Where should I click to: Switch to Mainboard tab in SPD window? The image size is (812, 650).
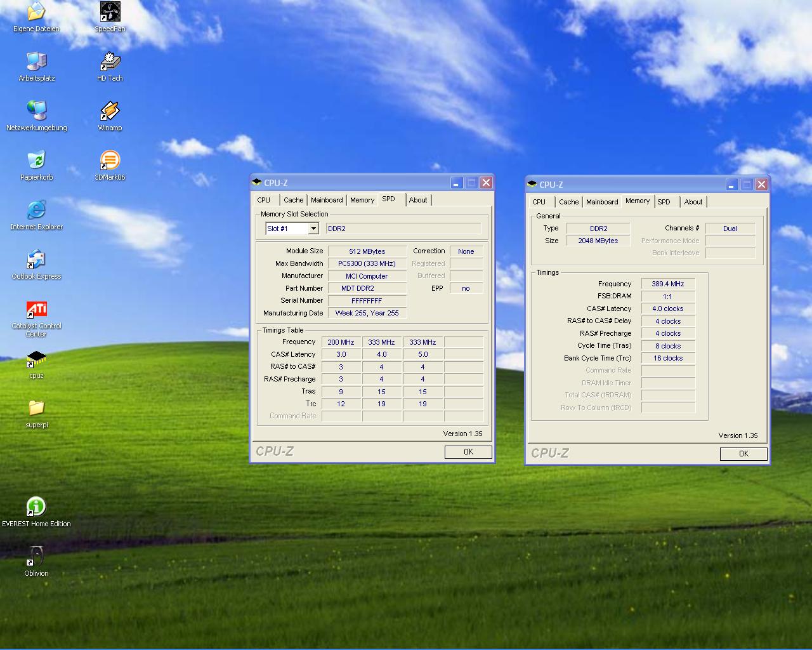click(327, 200)
